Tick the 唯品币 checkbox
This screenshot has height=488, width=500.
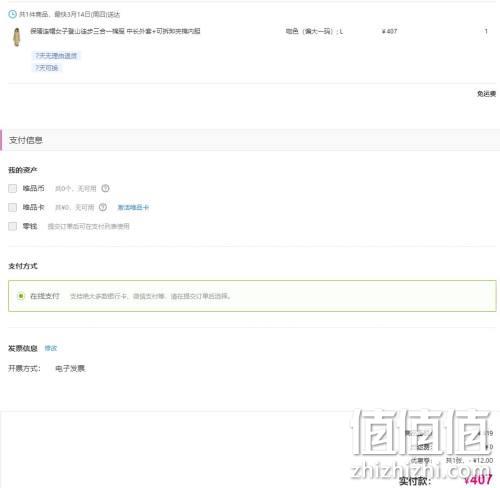[x=13, y=188]
